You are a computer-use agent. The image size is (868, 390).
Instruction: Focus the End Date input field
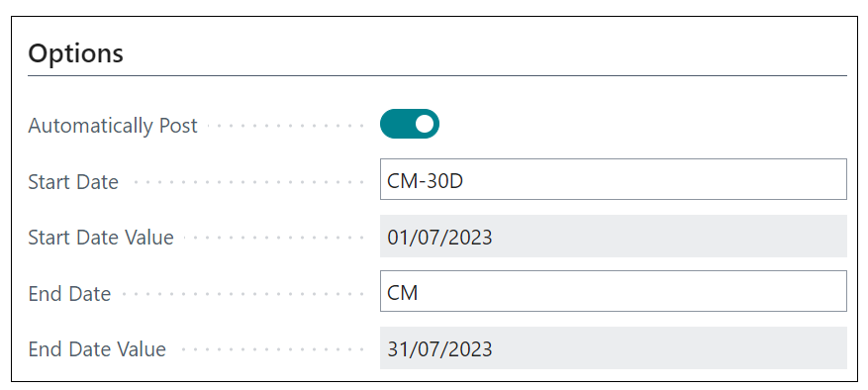click(614, 291)
